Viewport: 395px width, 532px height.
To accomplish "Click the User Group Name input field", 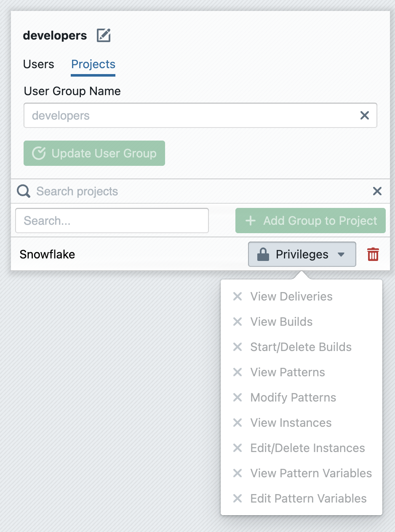I will tap(189, 116).
